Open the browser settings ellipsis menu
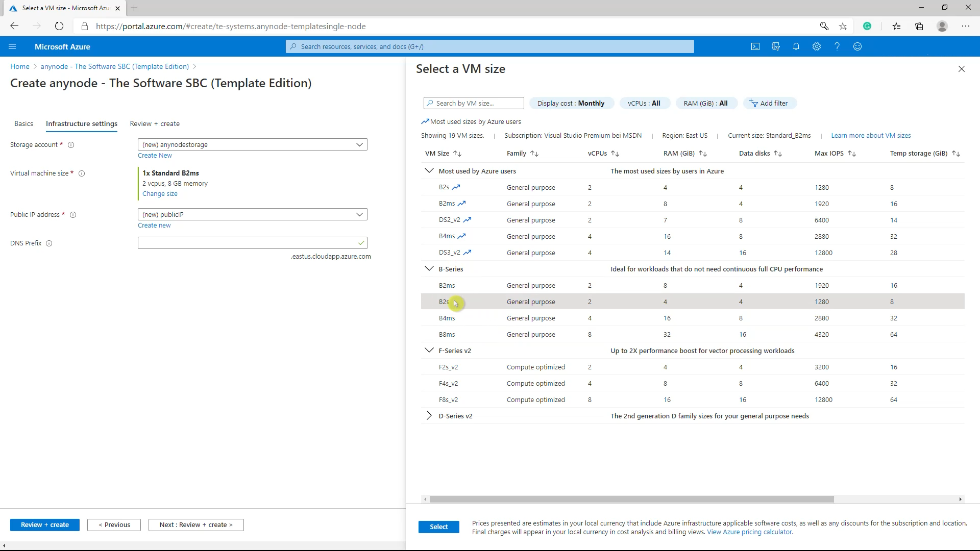 966,26
